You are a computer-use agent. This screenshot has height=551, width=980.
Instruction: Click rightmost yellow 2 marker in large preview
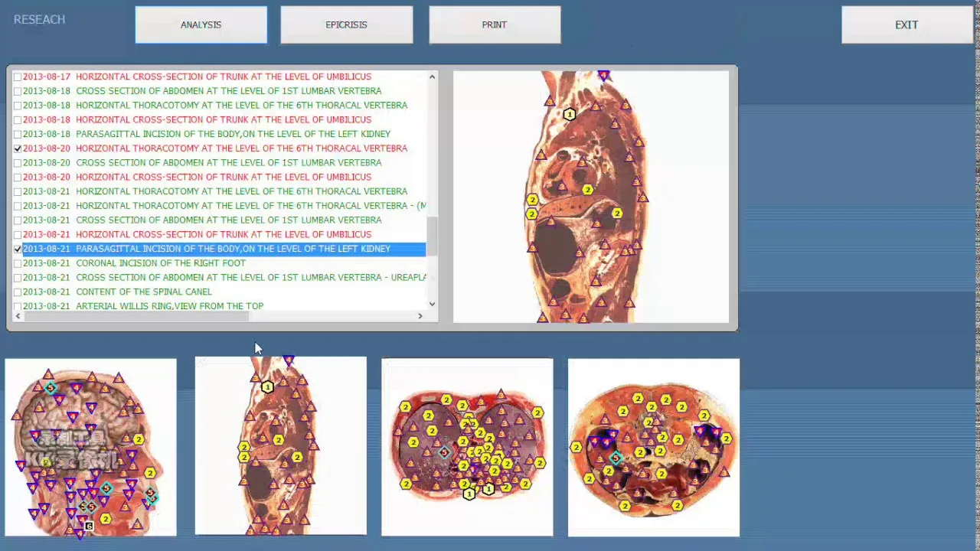tap(617, 214)
